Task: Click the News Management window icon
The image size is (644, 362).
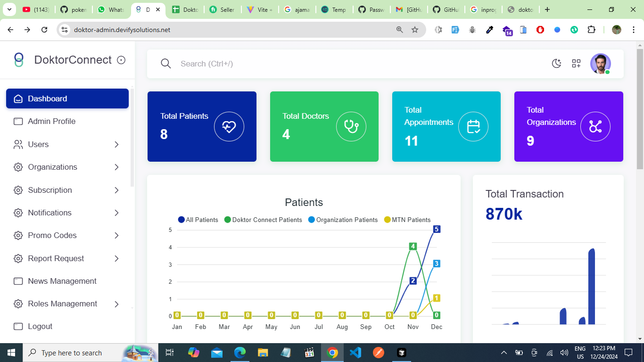Action: (18, 281)
